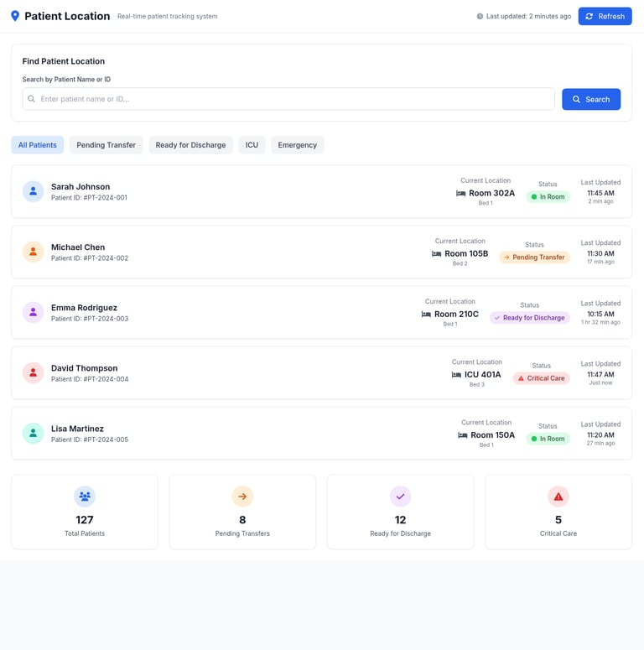Switch to the Pending Transfer filter

pos(106,145)
